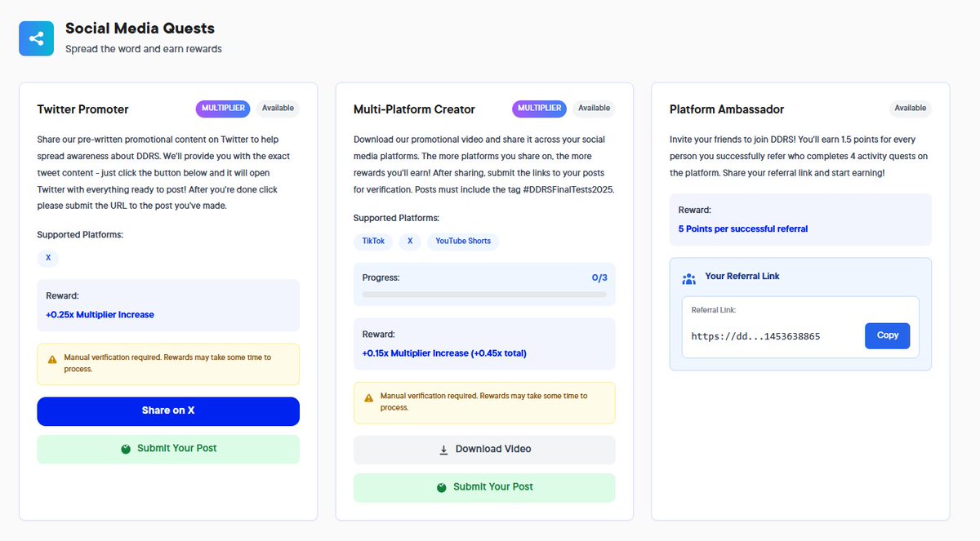Click Manual verification notice text in Twitter Promoter card
Screen dimensions: 980x541
click(167, 363)
